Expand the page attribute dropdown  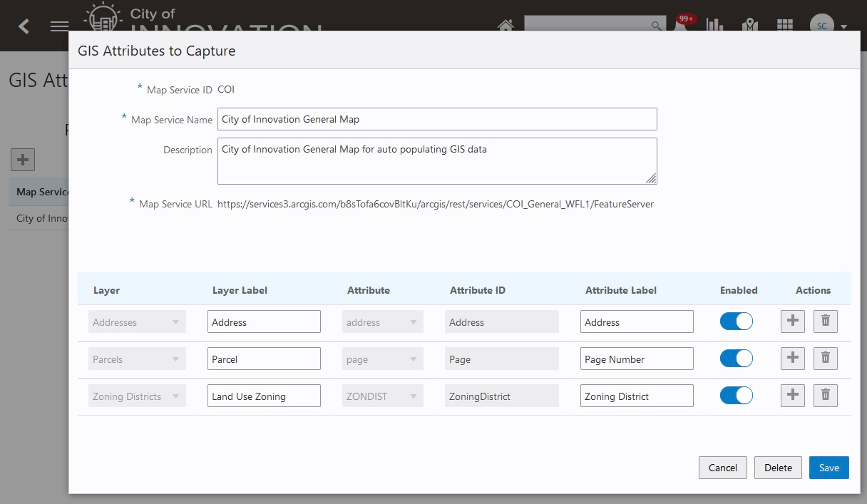pos(383,359)
